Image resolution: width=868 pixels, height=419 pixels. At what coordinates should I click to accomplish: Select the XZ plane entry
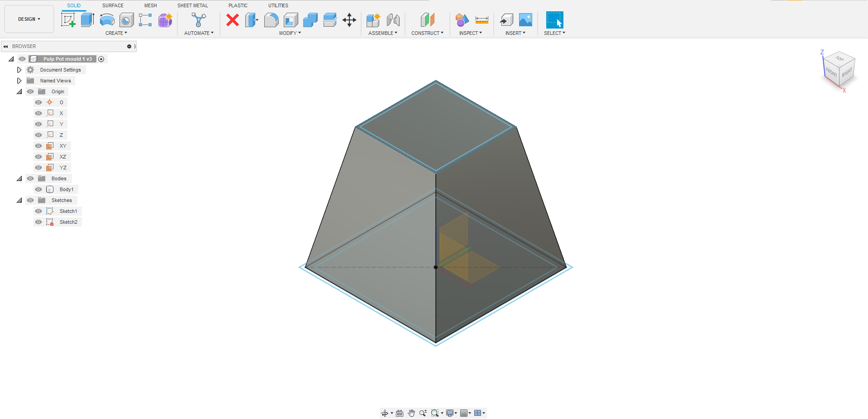click(x=63, y=157)
